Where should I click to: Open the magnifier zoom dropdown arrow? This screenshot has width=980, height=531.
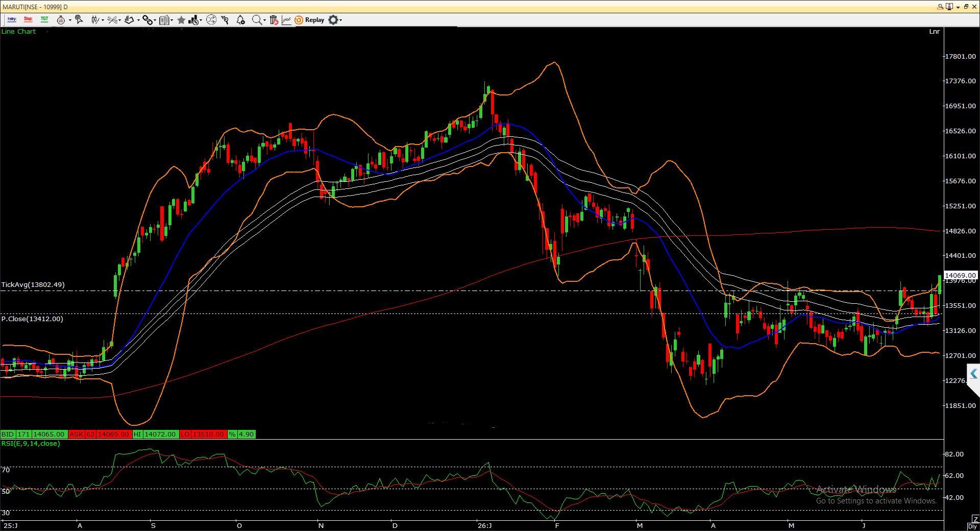tap(264, 20)
